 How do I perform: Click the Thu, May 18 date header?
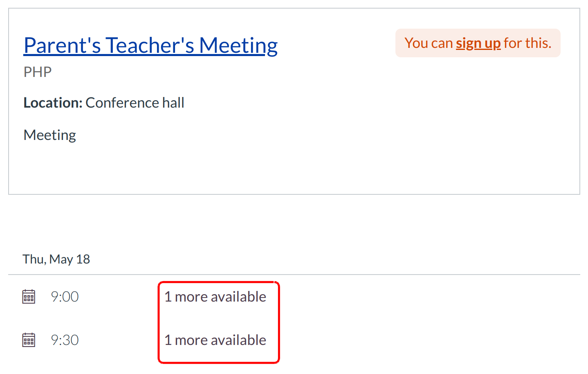pyautogui.click(x=56, y=259)
